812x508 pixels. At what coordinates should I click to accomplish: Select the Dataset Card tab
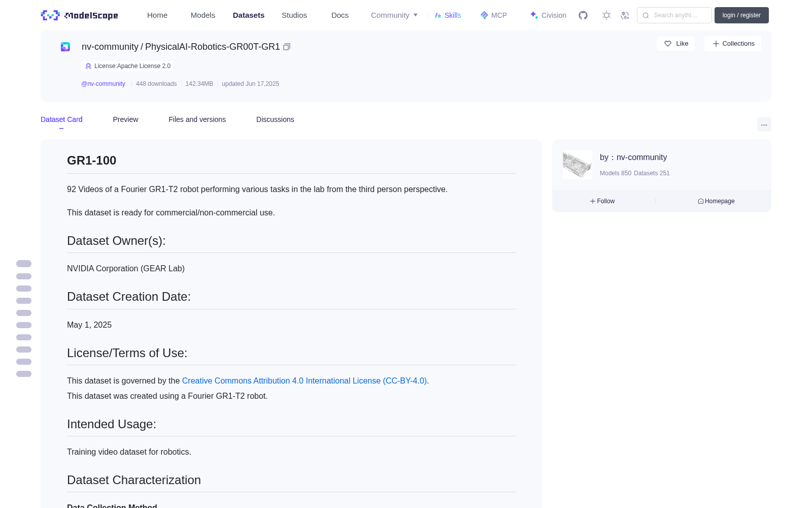click(61, 119)
